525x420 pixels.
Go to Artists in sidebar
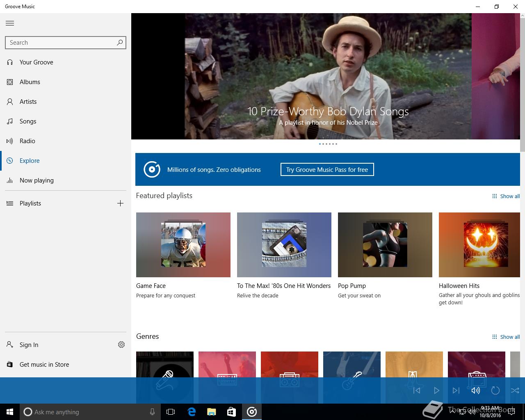66,102
